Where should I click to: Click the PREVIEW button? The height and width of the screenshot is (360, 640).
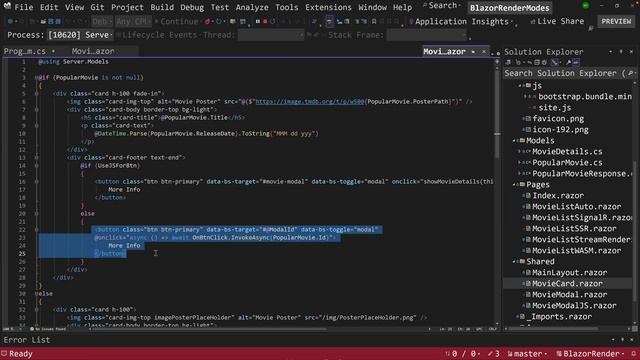[x=616, y=21]
